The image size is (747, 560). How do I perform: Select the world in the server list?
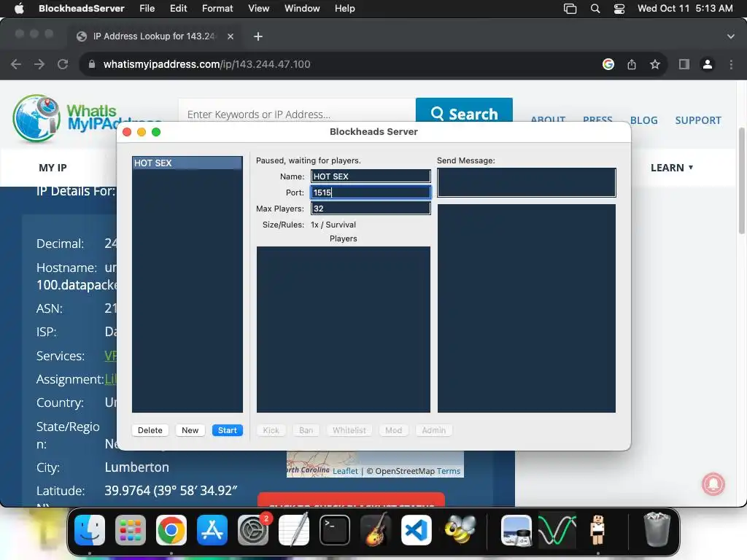tap(187, 163)
